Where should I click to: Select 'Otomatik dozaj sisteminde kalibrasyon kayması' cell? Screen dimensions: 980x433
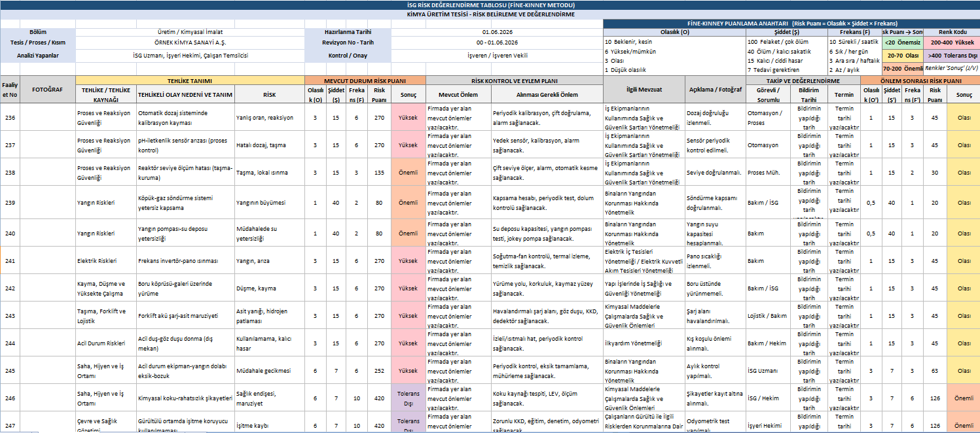pos(185,118)
